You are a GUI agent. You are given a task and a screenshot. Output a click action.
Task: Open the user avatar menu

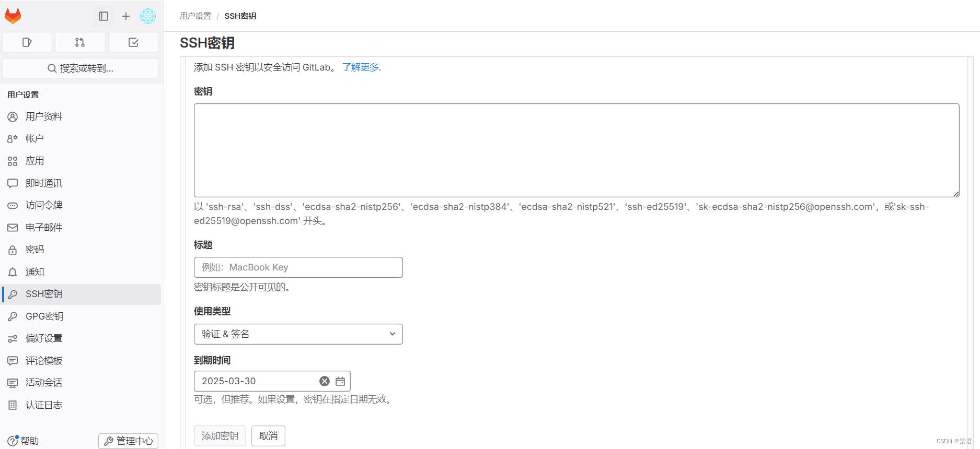148,16
